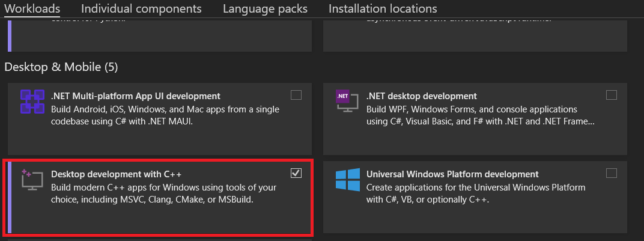Select ".NET desktop development" title text

point(421,96)
